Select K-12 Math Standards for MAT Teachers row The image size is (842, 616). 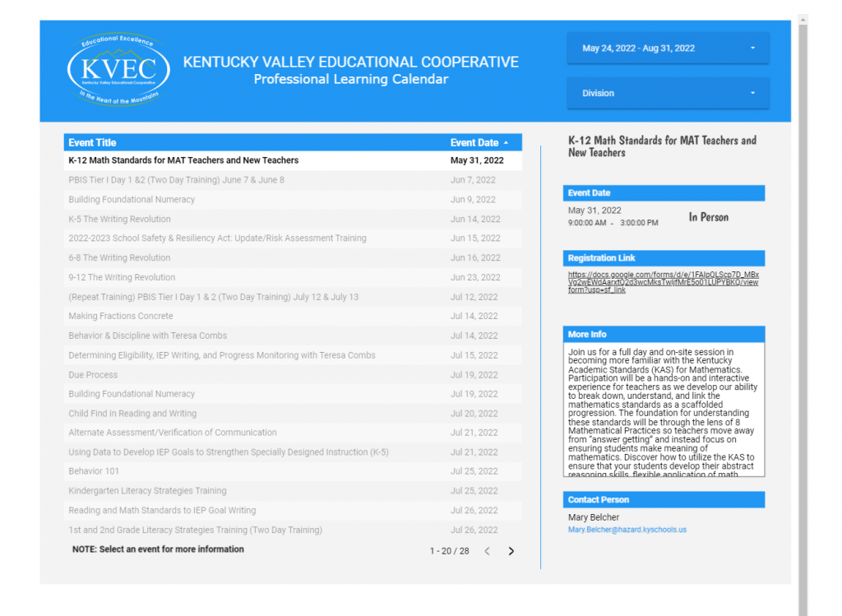point(293,160)
